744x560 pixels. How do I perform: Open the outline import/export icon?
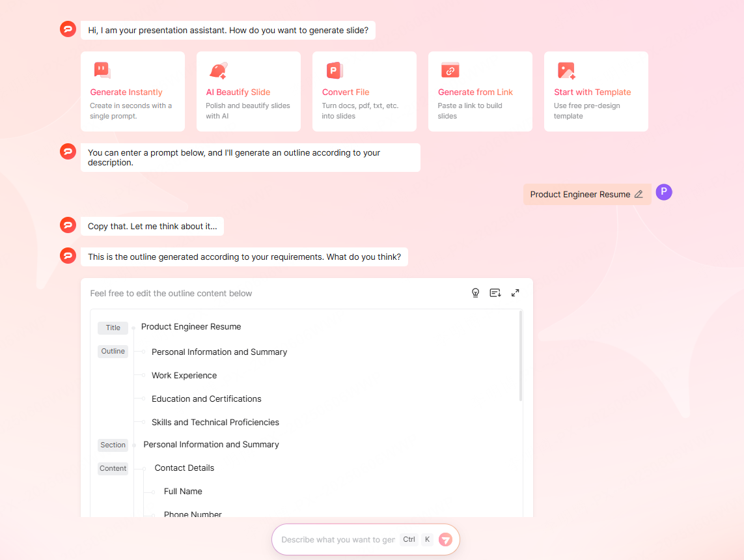(x=495, y=292)
